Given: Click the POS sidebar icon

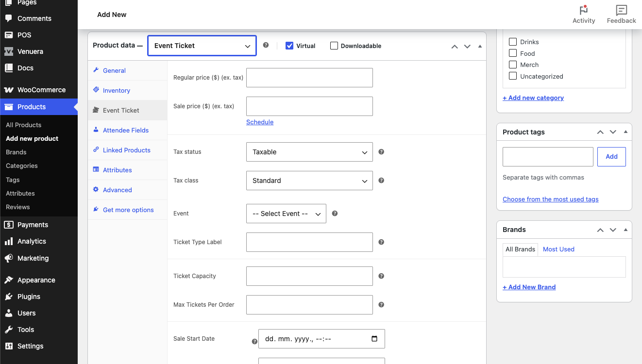Looking at the screenshot, I should pyautogui.click(x=9, y=35).
